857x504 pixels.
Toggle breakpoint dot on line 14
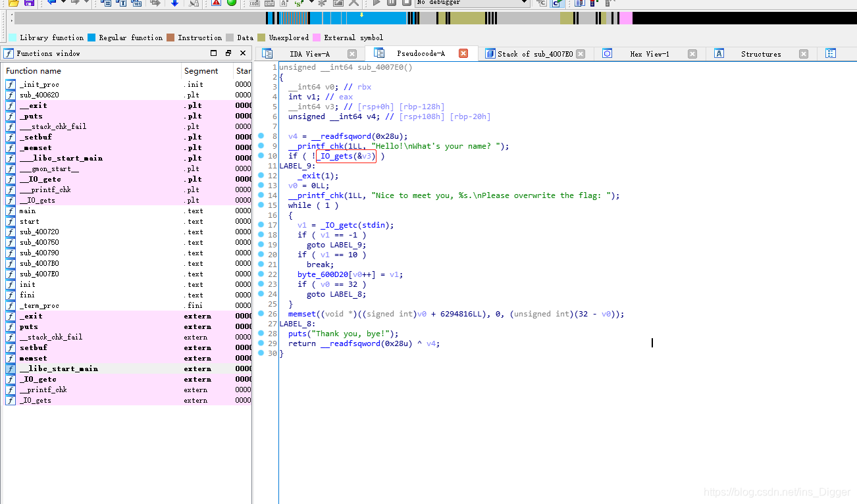click(x=262, y=195)
